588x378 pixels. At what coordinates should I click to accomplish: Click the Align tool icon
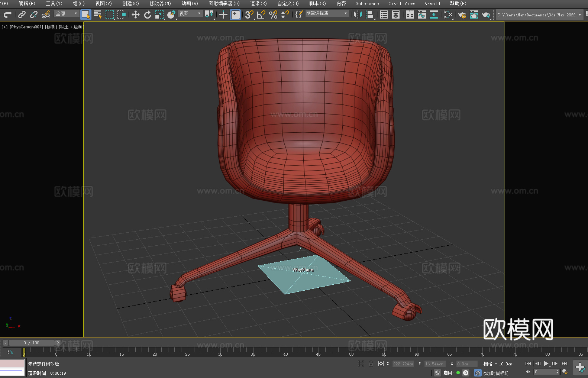pyautogui.click(x=370, y=14)
